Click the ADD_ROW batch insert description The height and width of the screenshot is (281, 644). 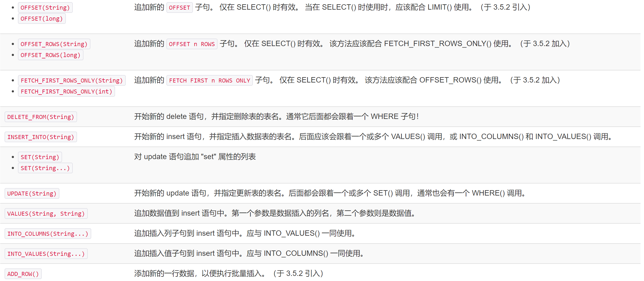point(229,273)
